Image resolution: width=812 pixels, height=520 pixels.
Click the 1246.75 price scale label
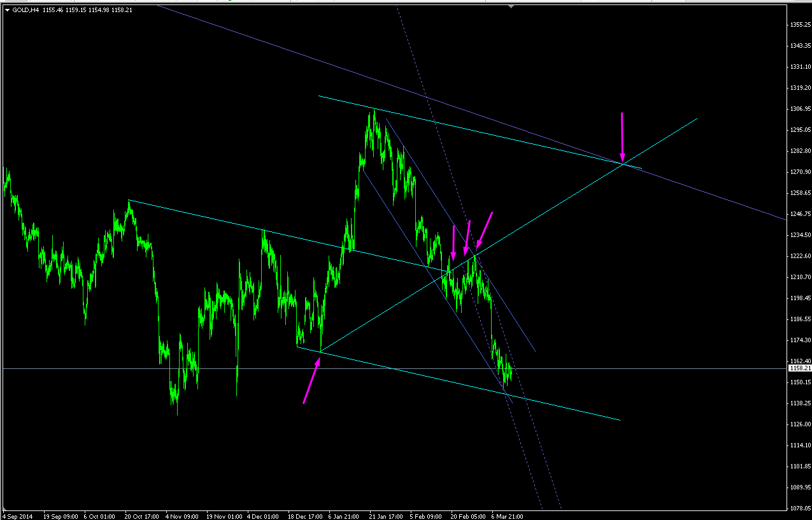pos(800,213)
